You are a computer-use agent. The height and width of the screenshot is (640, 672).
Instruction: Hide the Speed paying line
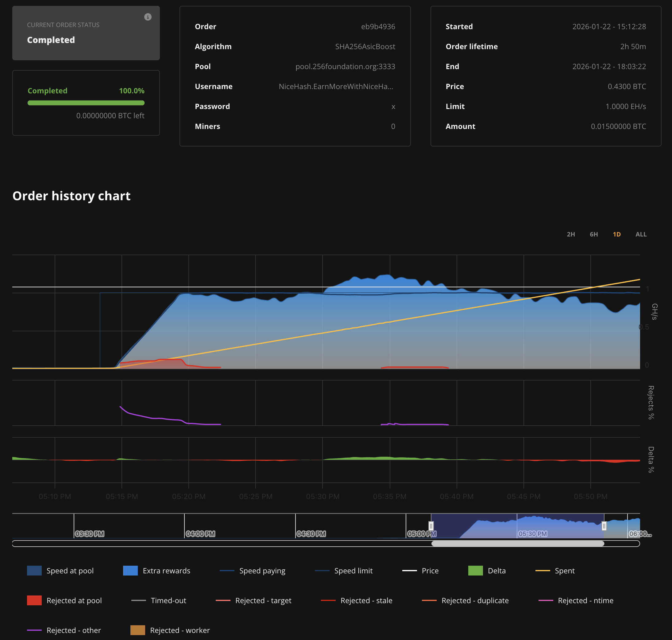[262, 571]
